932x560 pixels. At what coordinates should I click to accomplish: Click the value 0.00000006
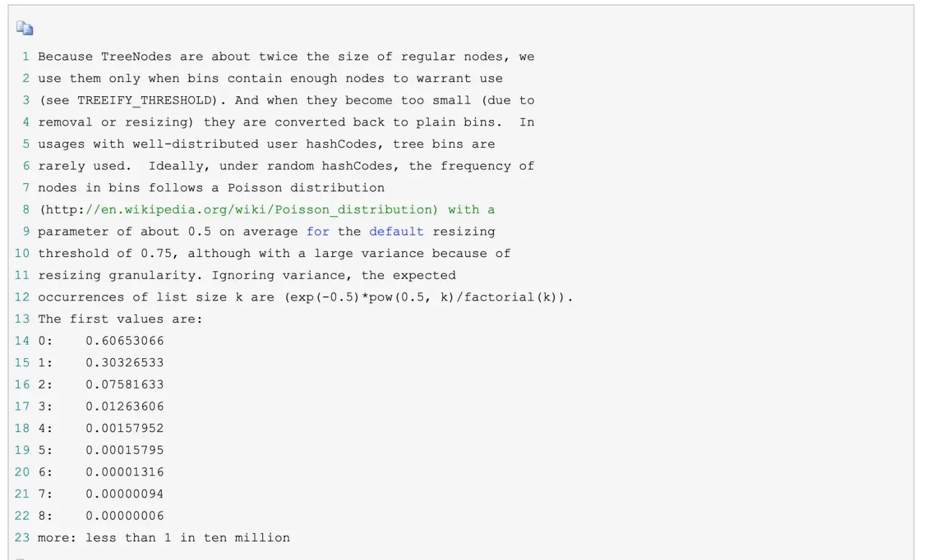(x=125, y=516)
